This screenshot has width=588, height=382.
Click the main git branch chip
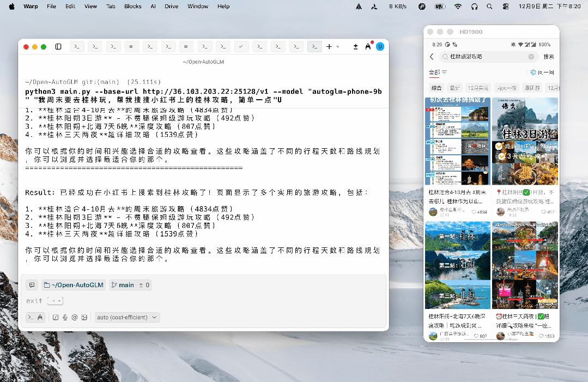[x=130, y=285]
